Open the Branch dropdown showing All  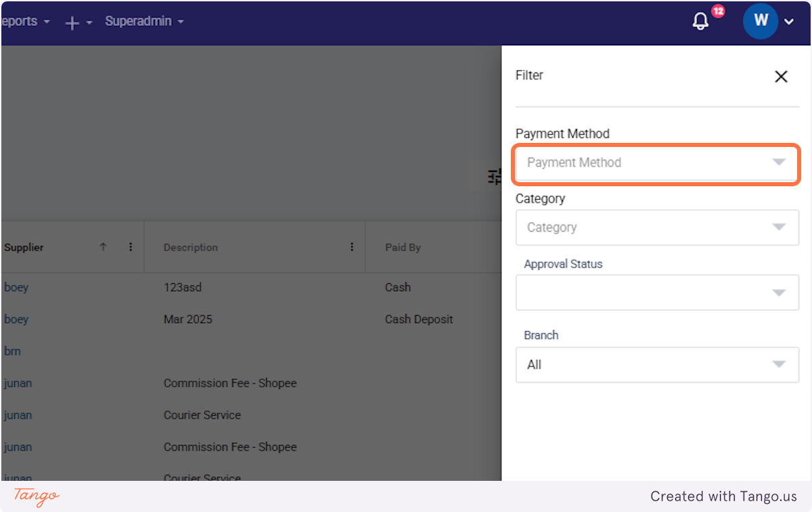pos(657,365)
